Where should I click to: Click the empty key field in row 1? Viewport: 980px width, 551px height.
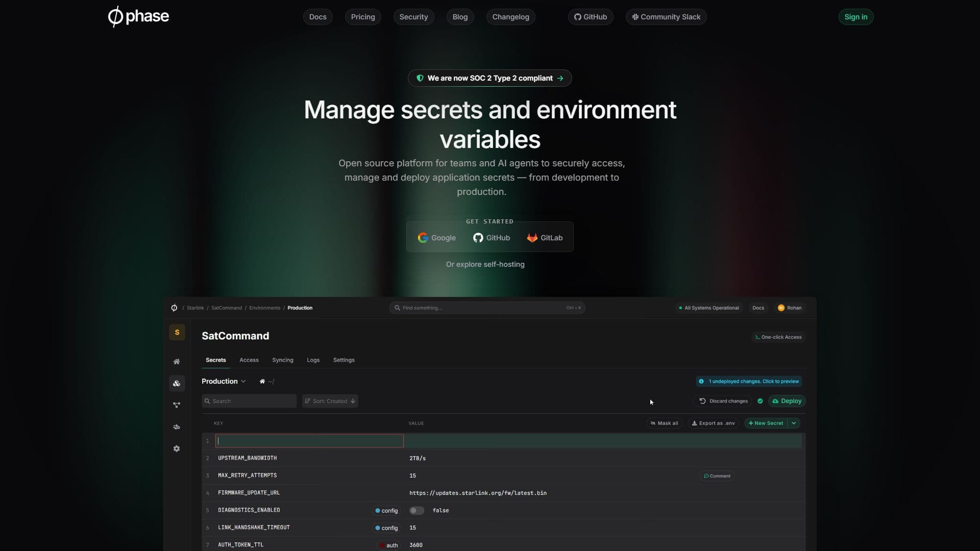(309, 441)
